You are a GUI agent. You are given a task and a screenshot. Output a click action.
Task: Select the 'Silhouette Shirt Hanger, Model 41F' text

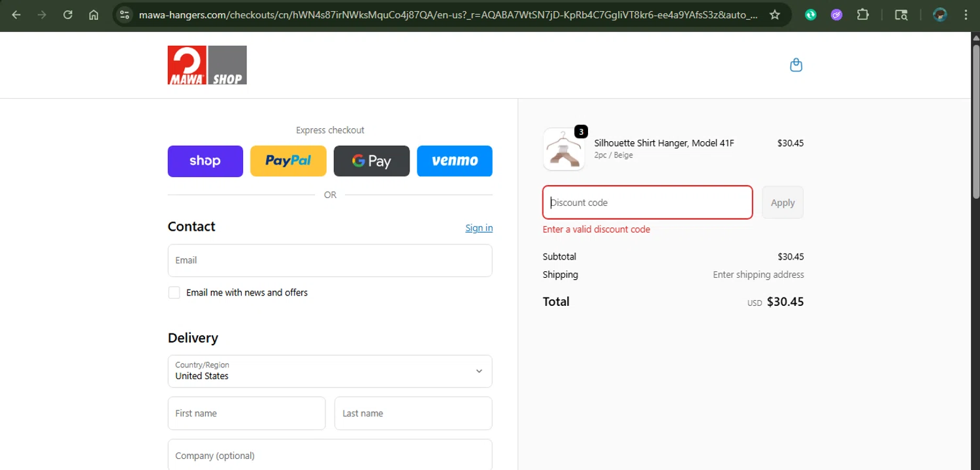tap(664, 143)
